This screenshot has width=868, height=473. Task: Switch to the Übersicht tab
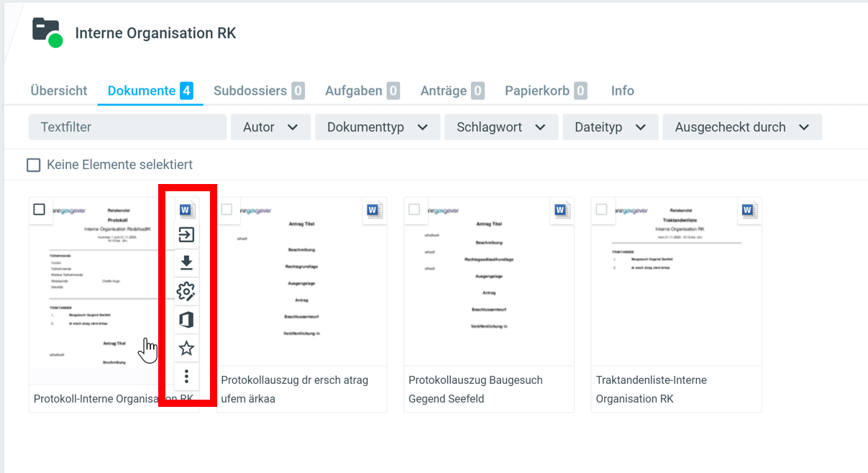59,91
